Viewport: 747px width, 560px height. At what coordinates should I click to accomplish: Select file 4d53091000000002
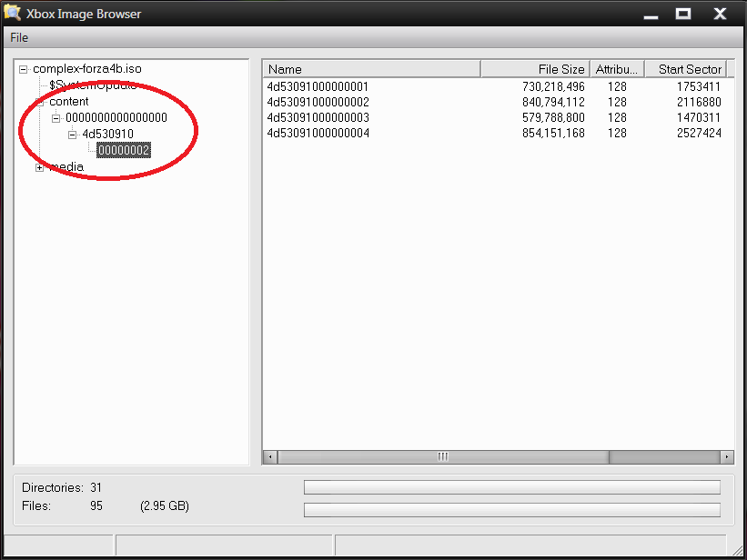click(318, 102)
